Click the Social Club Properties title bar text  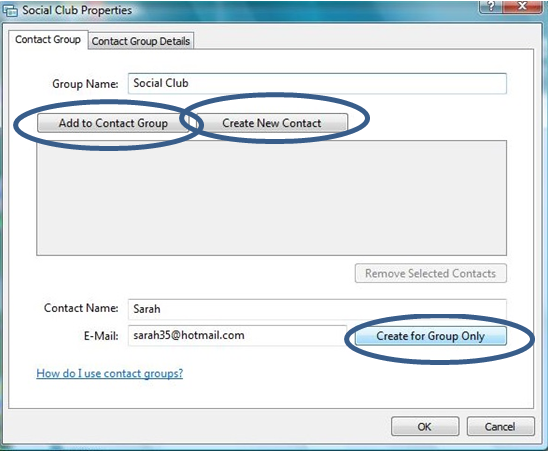tap(77, 10)
